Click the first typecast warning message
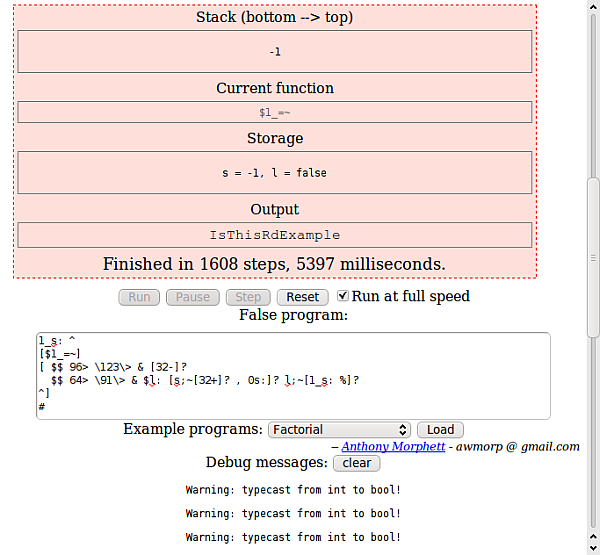The height and width of the screenshot is (555, 600). click(x=293, y=489)
